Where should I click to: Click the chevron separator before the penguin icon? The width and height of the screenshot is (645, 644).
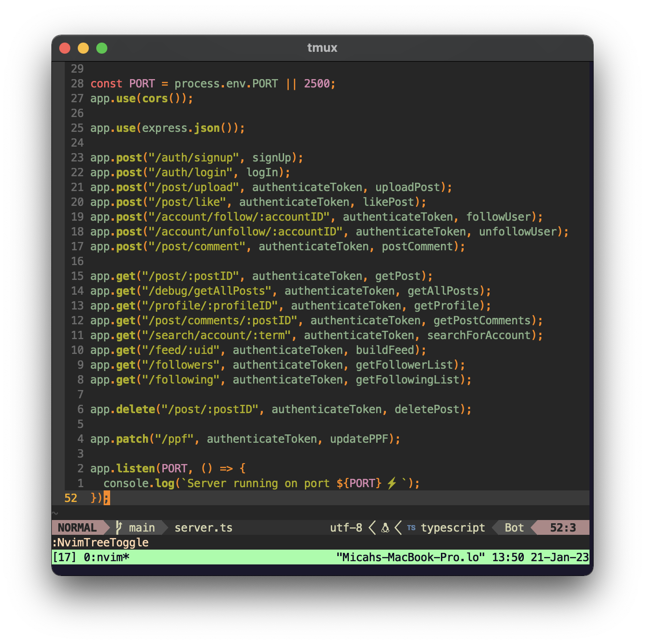(371, 527)
